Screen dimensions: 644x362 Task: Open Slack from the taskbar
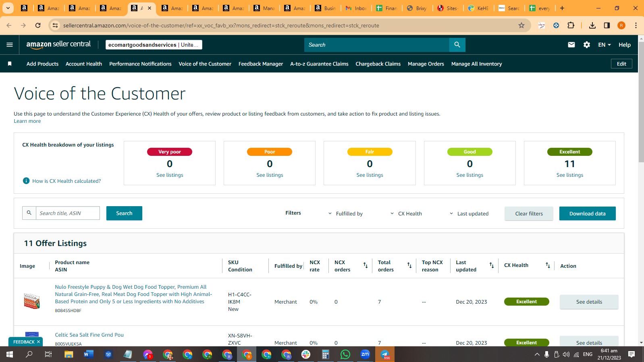click(306, 354)
